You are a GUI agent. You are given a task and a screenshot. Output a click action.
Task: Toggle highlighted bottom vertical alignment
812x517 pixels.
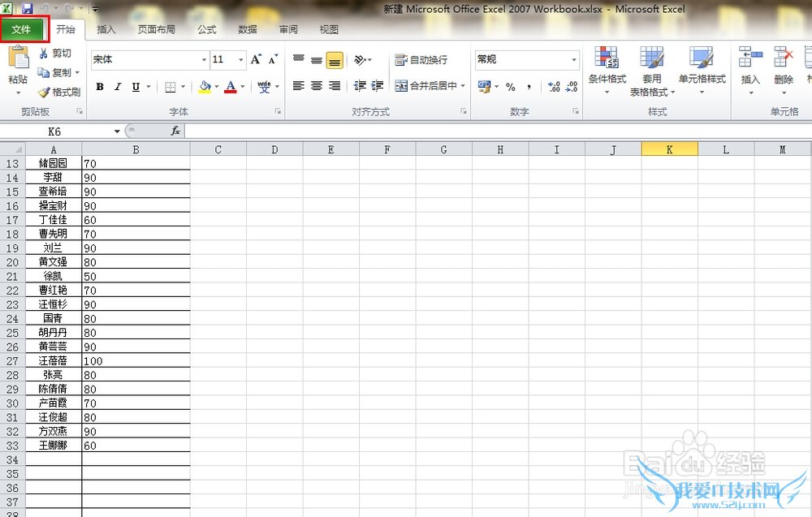(335, 61)
